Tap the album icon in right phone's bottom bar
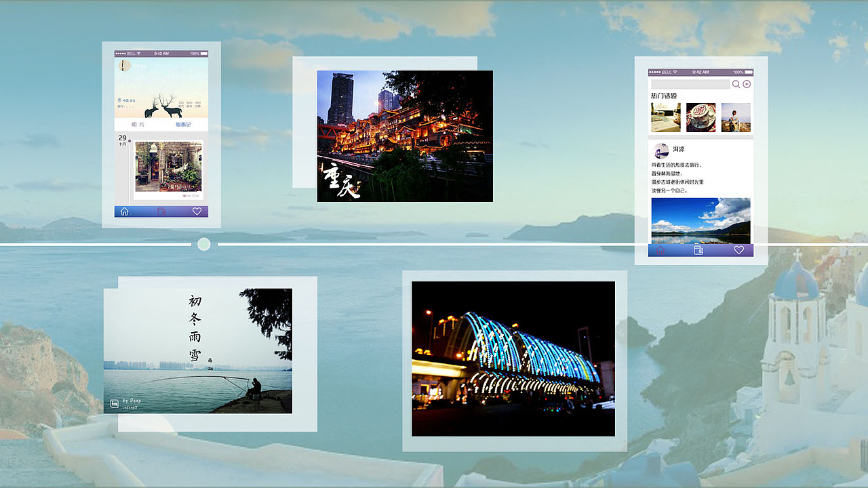The width and height of the screenshot is (868, 488). click(x=699, y=250)
